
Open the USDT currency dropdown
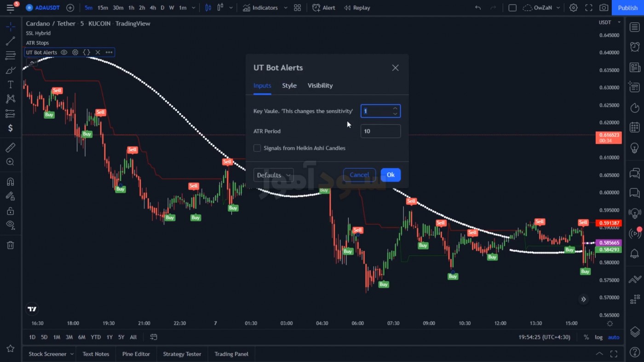pyautogui.click(x=609, y=22)
